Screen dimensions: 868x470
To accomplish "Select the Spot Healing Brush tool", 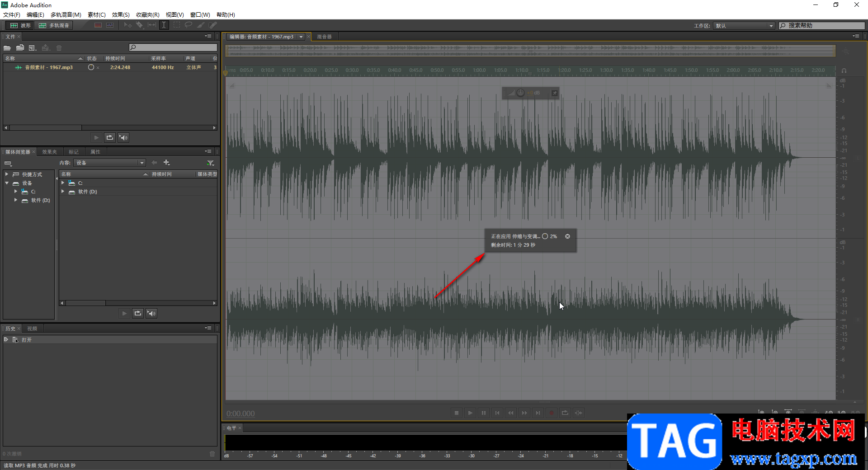I will [213, 25].
